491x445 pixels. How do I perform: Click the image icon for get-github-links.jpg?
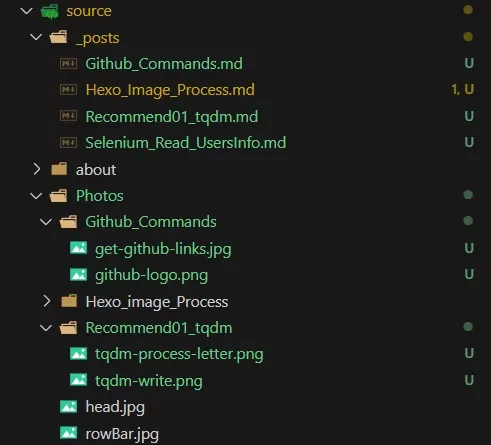tap(78, 248)
